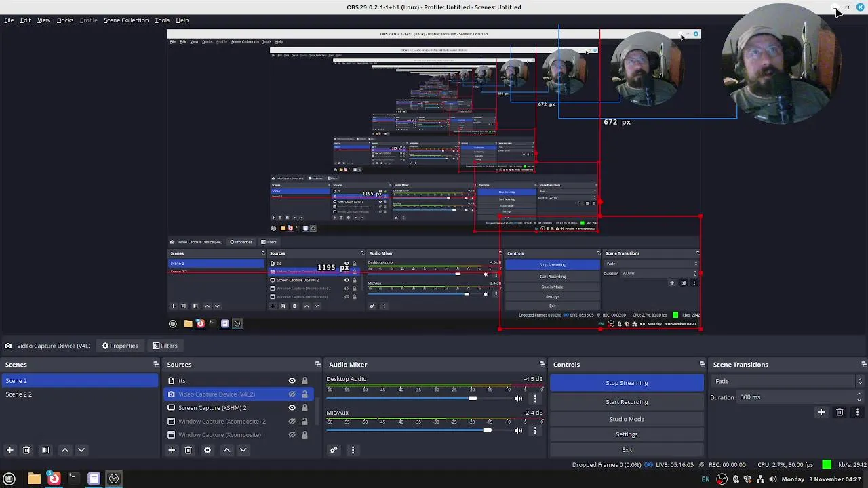Remove selected scene with trash icon

pos(26,450)
